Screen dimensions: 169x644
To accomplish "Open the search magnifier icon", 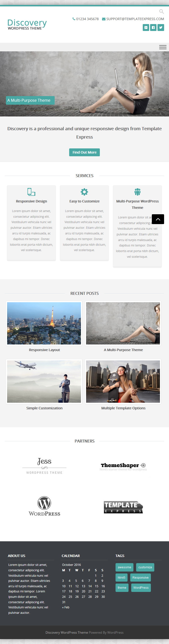I will tap(161, 12).
